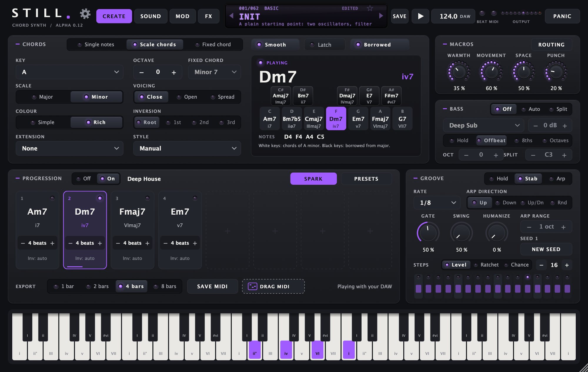588x372 pixels.
Task: Disable Borrowed chords
Action: (x=379, y=45)
